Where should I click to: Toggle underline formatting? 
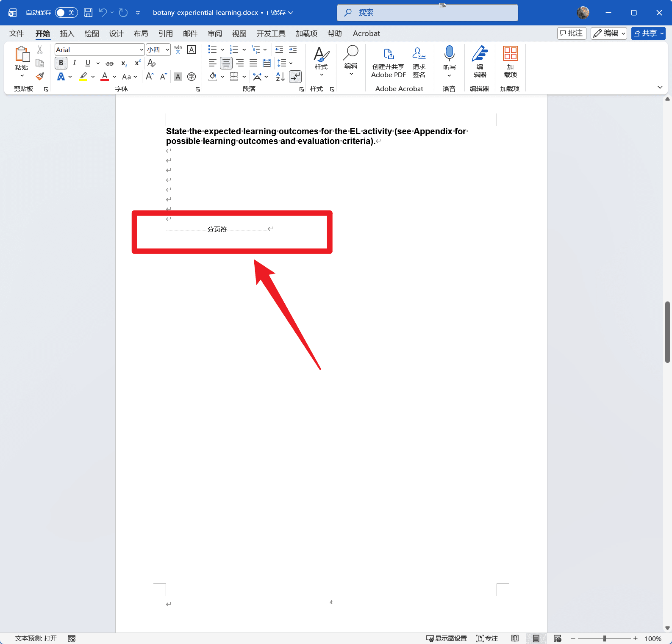pos(88,63)
